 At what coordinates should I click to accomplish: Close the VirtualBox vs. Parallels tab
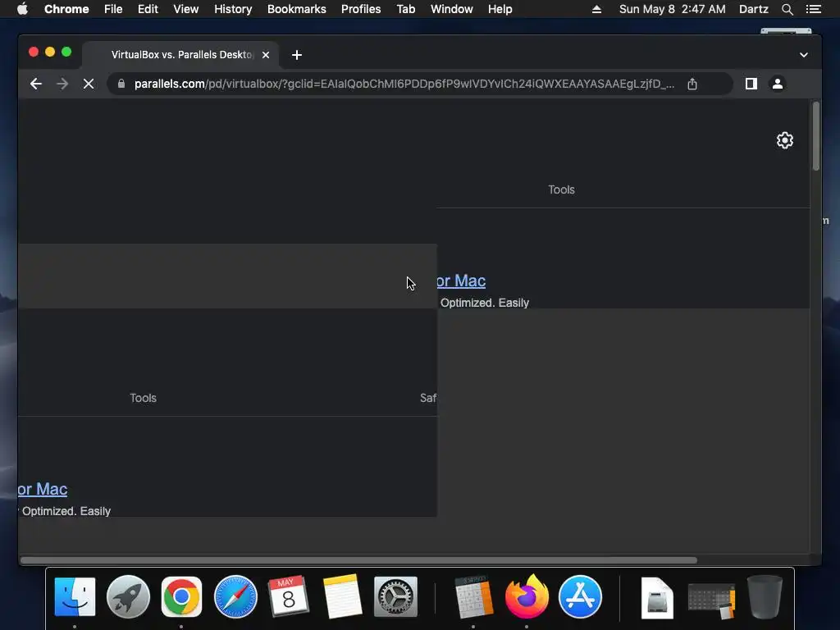click(x=266, y=55)
